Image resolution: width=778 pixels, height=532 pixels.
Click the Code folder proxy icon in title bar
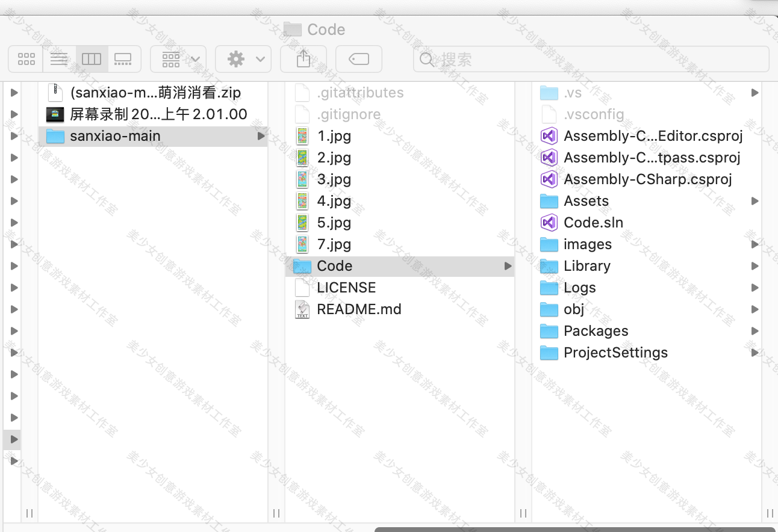(x=292, y=29)
